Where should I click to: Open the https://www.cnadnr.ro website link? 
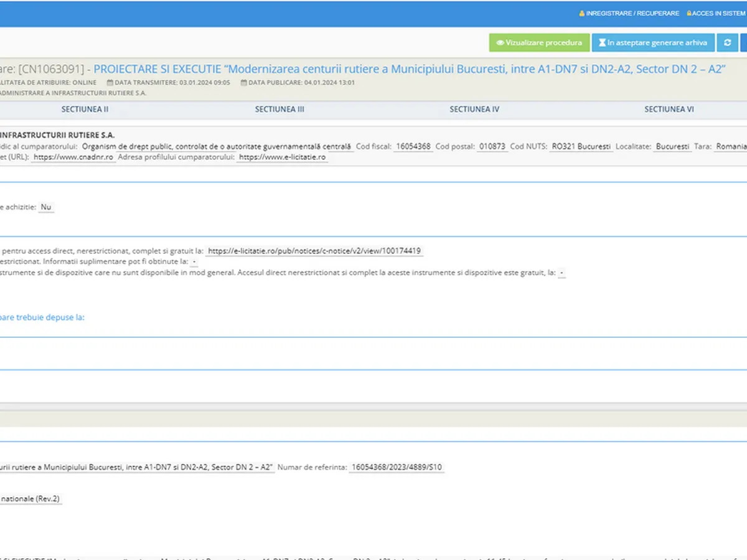73,157
